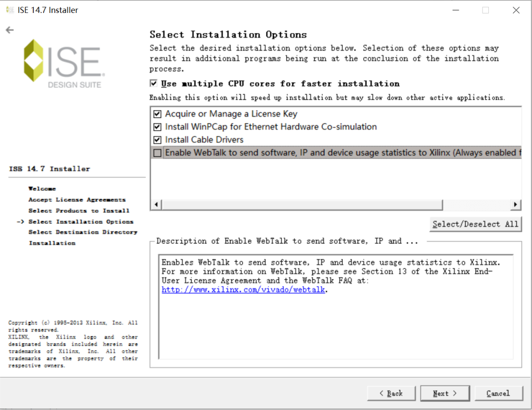Select Accept License Agreements step

click(77, 200)
